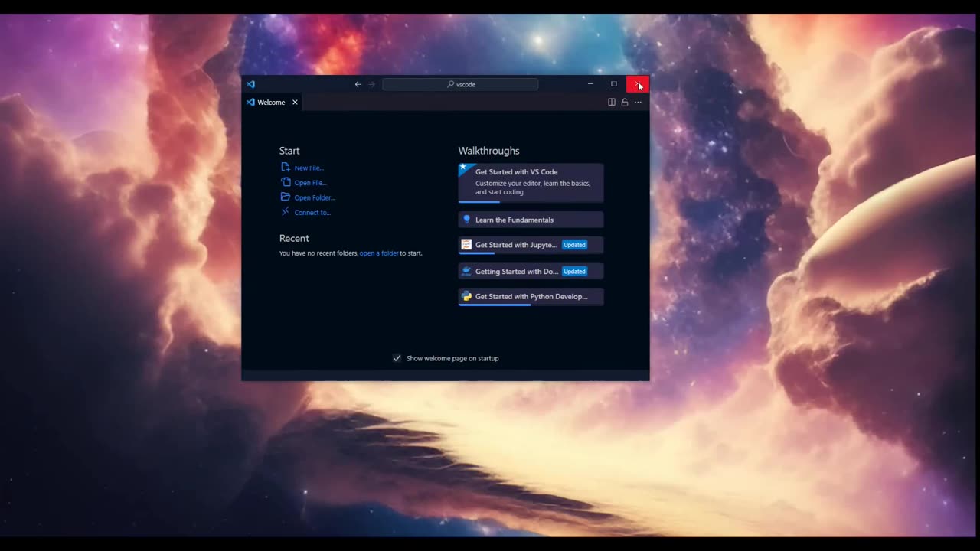Click the Walkthroughs heading text
This screenshot has width=980, height=551.
point(488,151)
